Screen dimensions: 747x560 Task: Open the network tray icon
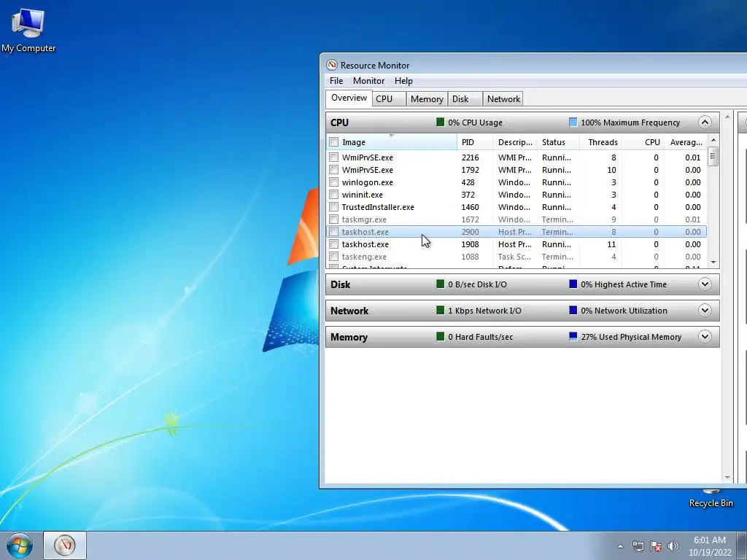[x=638, y=547]
